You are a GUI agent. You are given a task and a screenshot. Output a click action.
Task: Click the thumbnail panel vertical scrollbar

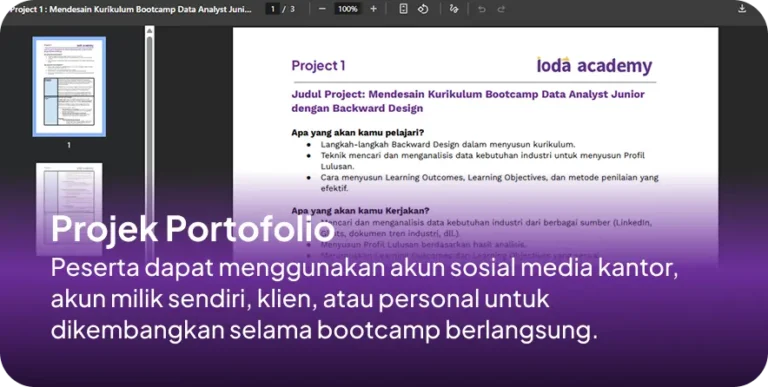click(149, 147)
